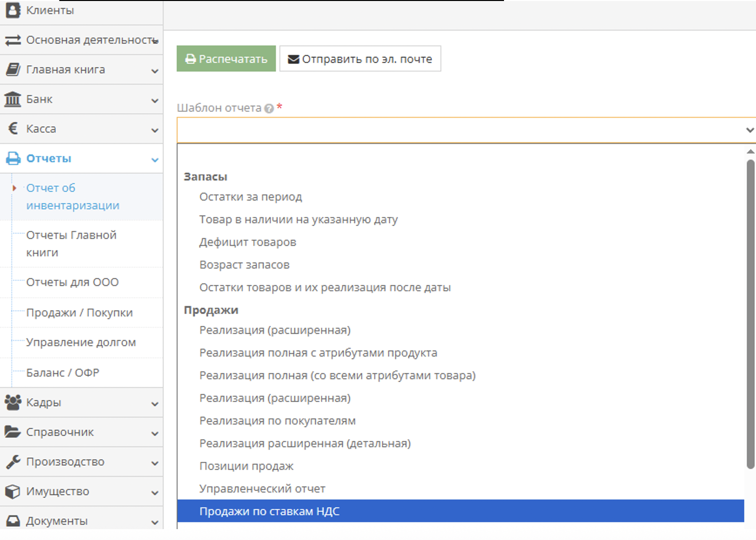756x540 pixels.
Task: Click the euro icon next to Касса
Action: point(13,129)
